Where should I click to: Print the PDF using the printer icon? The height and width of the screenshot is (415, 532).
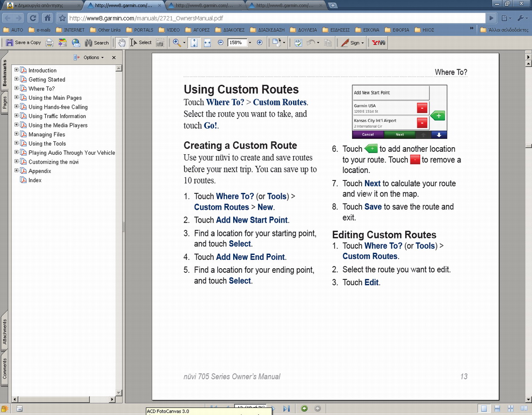(50, 43)
